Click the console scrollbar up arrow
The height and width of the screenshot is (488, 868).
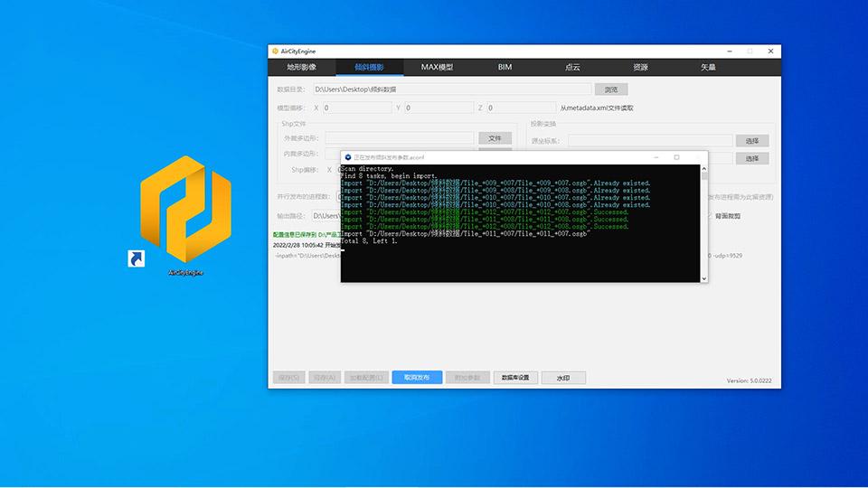(704, 168)
